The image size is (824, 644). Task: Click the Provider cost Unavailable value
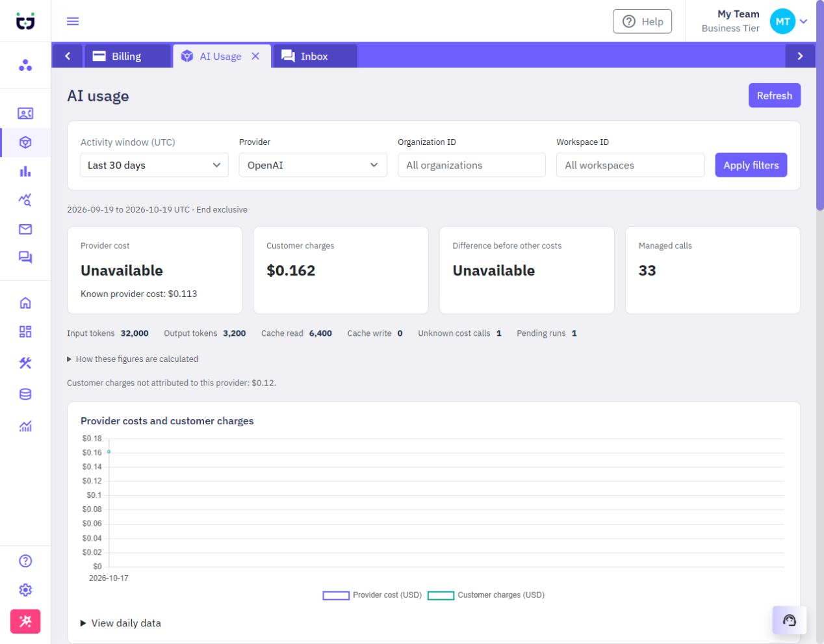coord(122,270)
